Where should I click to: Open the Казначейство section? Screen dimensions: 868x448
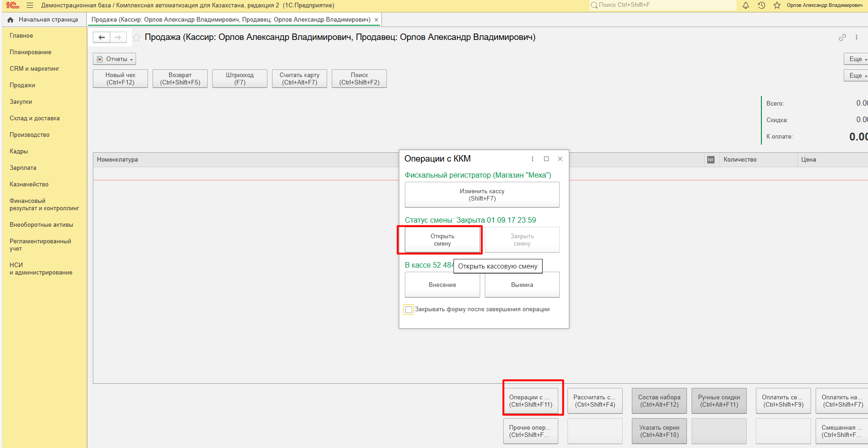click(29, 185)
